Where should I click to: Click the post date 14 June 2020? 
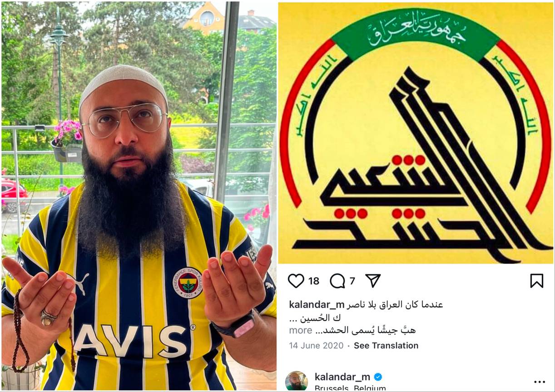316,346
